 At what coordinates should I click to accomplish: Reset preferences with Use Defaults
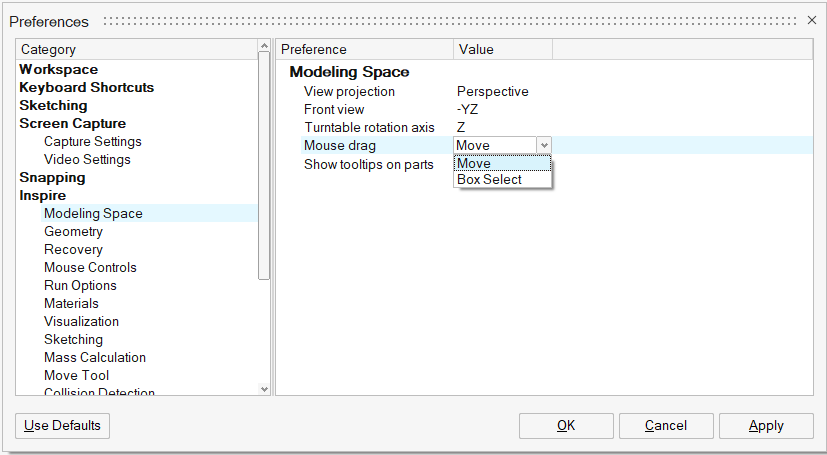(x=63, y=426)
